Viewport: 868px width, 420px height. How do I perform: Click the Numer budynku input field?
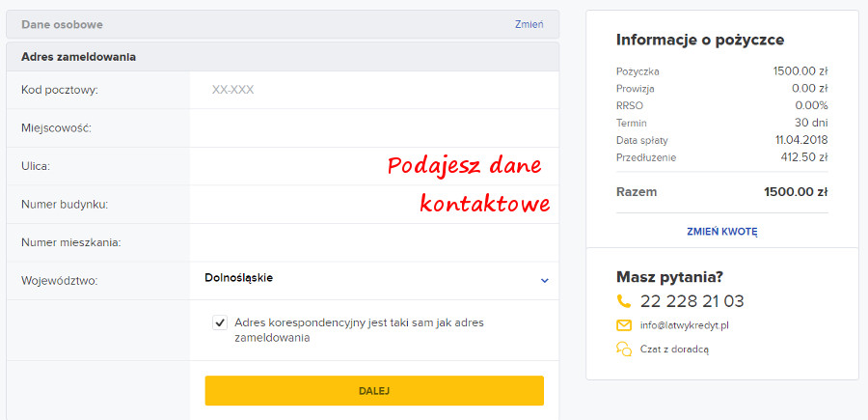pyautogui.click(x=289, y=204)
